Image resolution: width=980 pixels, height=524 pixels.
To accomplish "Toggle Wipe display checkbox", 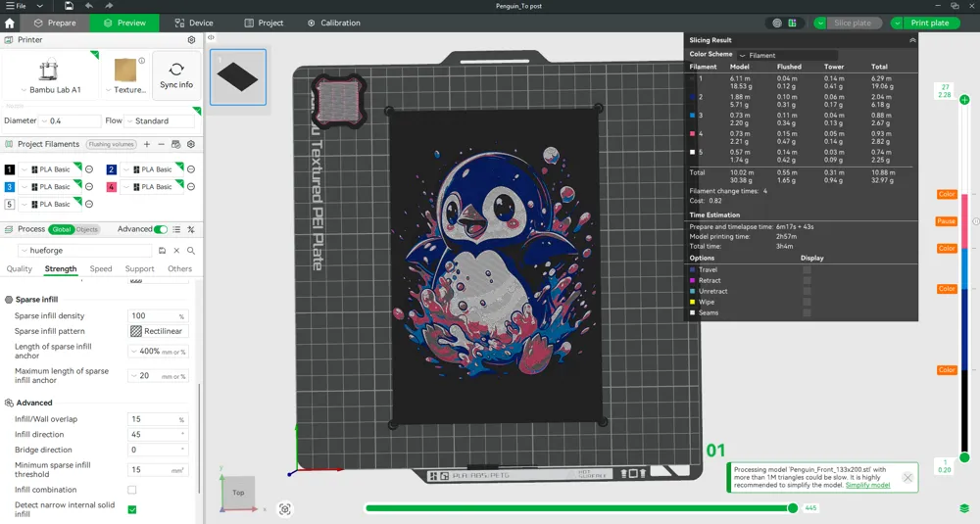I will (x=807, y=302).
